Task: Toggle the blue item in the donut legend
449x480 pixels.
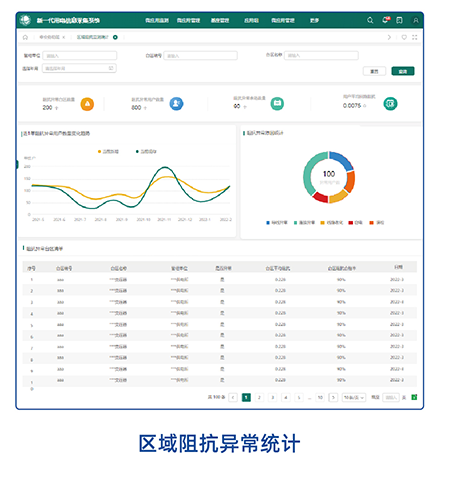Action: pos(277,223)
